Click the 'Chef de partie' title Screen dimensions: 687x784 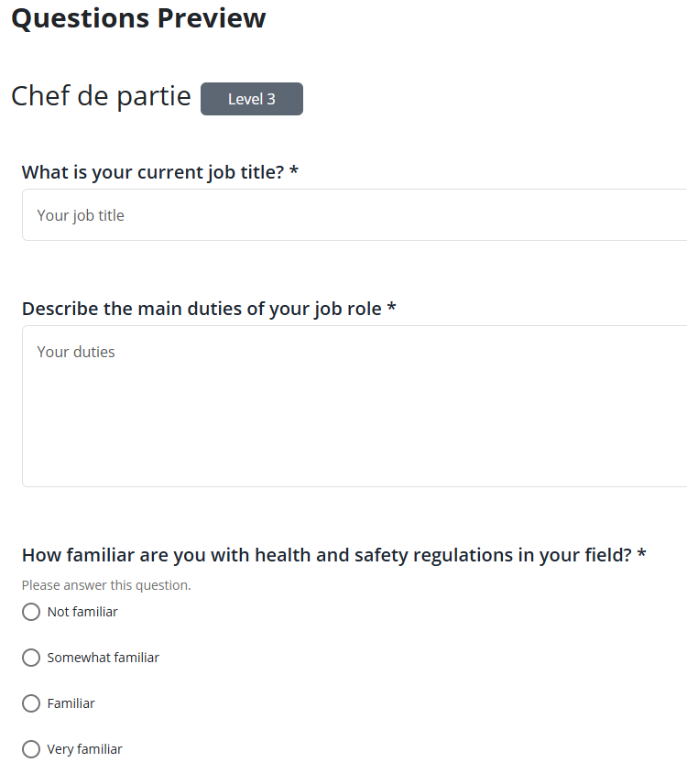coord(101,96)
